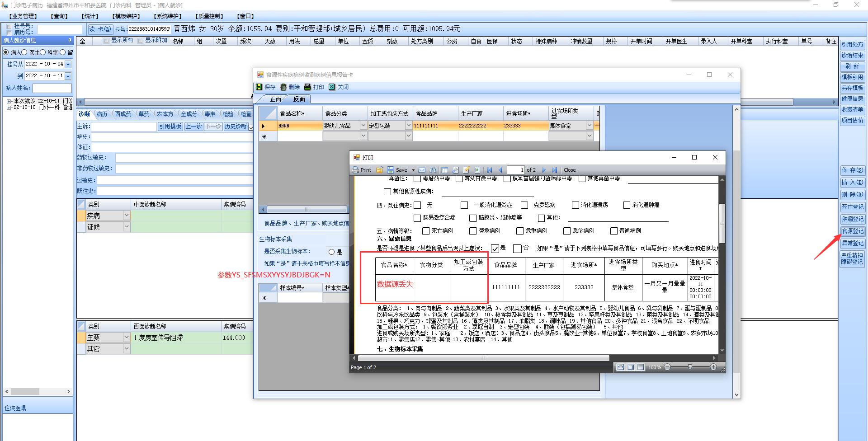This screenshot has width=868, height=441.
Task: Open the 统计 menu
Action: (90, 16)
